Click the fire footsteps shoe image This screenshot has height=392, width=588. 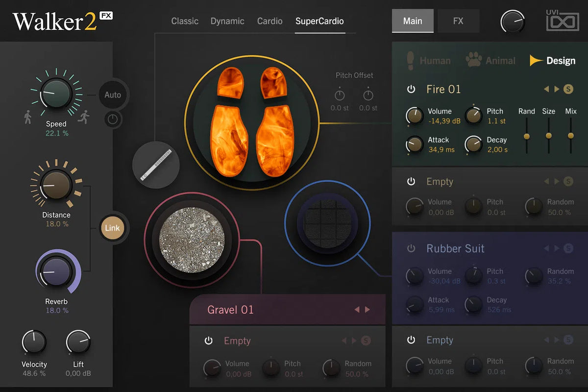pos(249,122)
